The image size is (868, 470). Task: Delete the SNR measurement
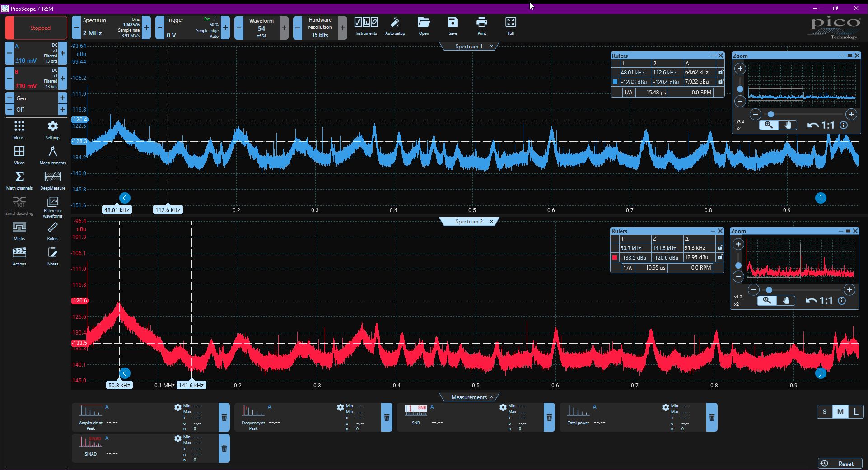coord(549,417)
